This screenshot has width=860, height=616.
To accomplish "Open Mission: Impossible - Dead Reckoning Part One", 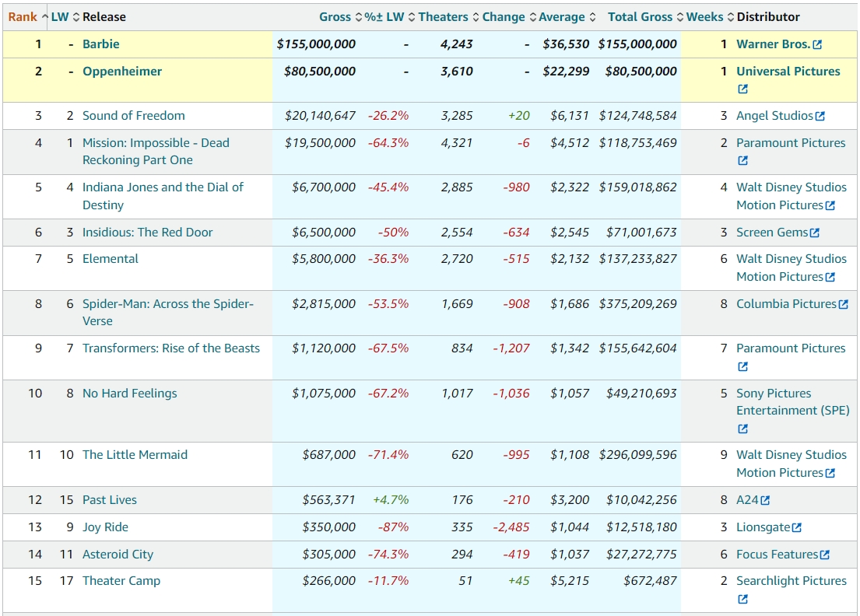I will [156, 151].
